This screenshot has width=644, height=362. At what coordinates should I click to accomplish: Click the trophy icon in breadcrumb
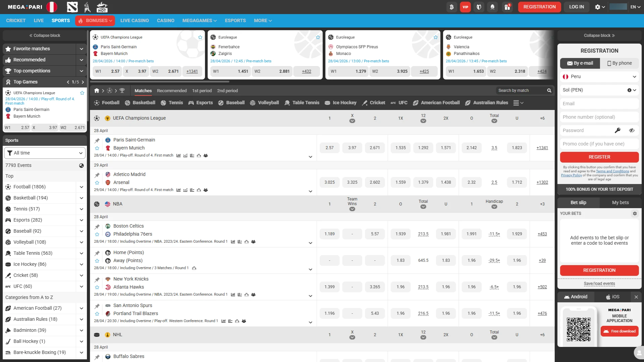pyautogui.click(x=122, y=90)
